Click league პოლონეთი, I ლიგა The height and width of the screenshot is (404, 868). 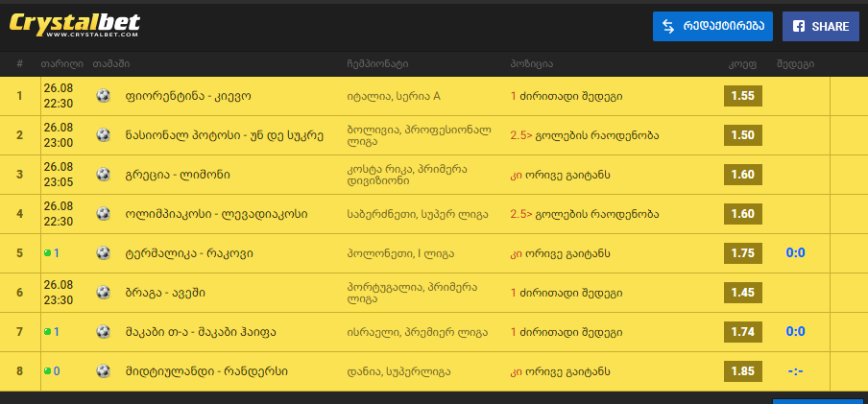400,253
